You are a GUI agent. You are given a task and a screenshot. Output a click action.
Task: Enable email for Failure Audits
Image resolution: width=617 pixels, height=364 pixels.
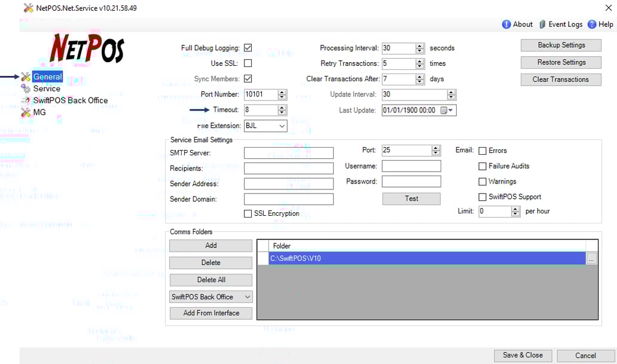[x=482, y=166]
